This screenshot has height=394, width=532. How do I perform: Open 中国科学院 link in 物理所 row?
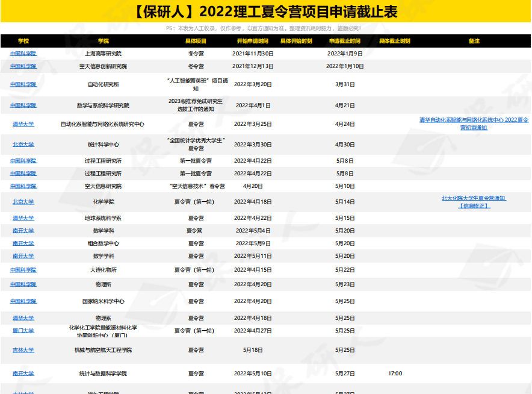pos(23,284)
